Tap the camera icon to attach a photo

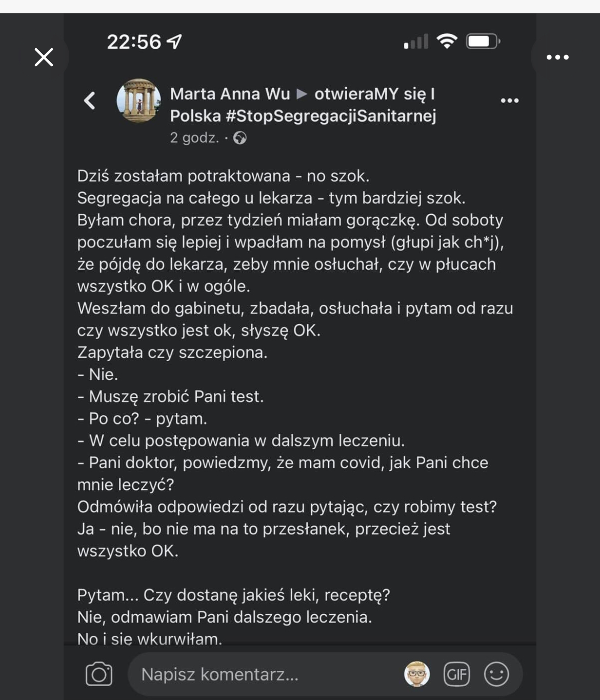pyautogui.click(x=99, y=674)
